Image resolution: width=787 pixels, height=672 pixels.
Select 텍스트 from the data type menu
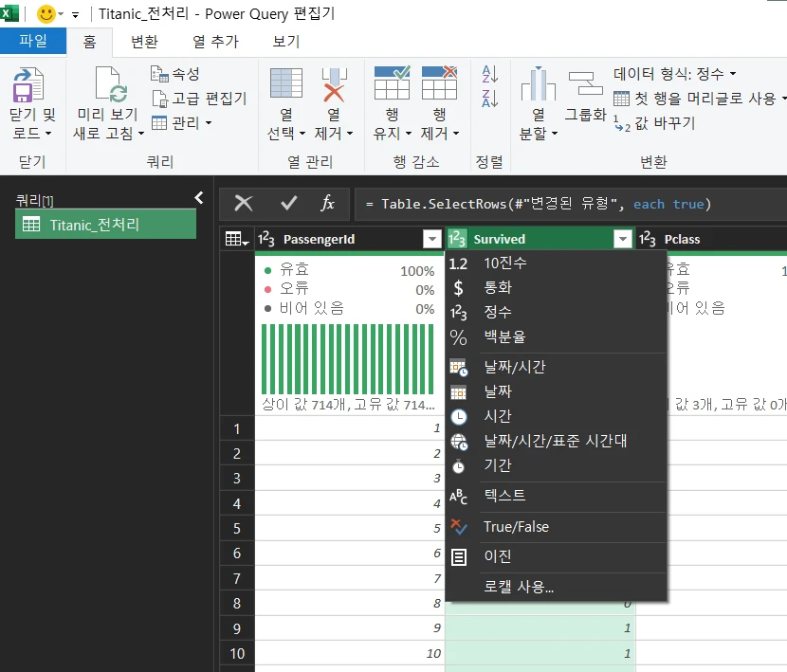(x=503, y=496)
